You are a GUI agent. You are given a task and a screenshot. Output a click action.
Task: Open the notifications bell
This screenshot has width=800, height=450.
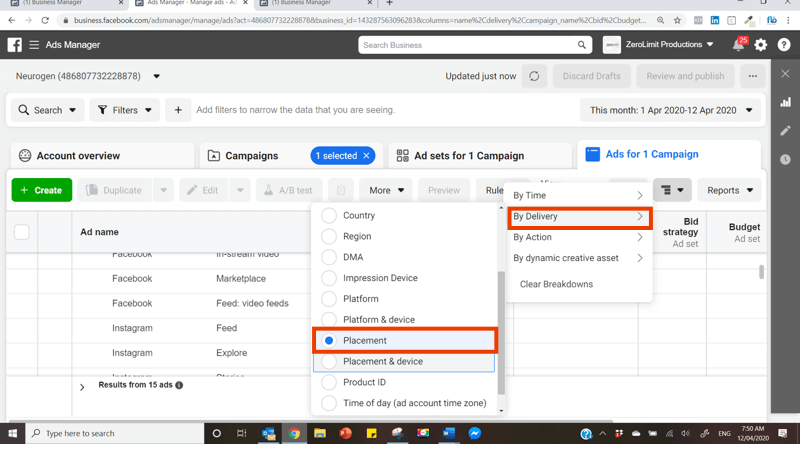click(x=738, y=45)
